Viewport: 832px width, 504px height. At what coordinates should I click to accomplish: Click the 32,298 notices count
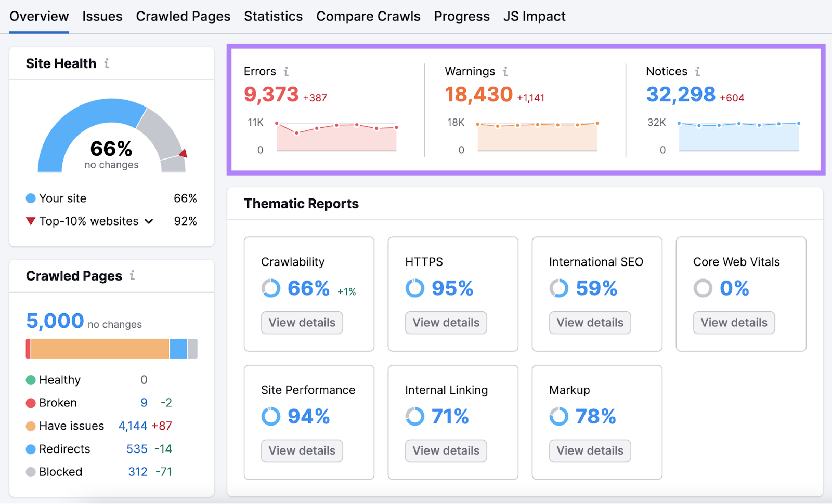pyautogui.click(x=681, y=95)
